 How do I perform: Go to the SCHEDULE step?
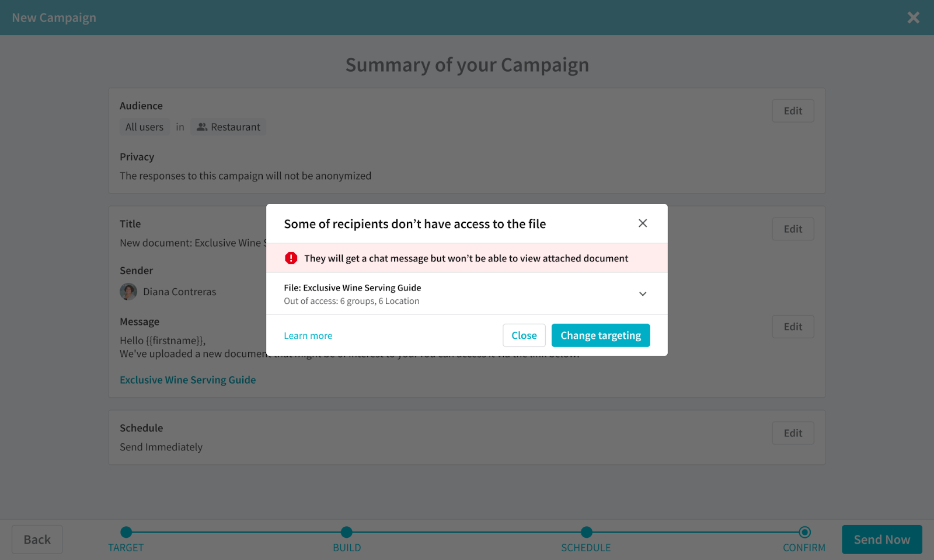pos(587,532)
